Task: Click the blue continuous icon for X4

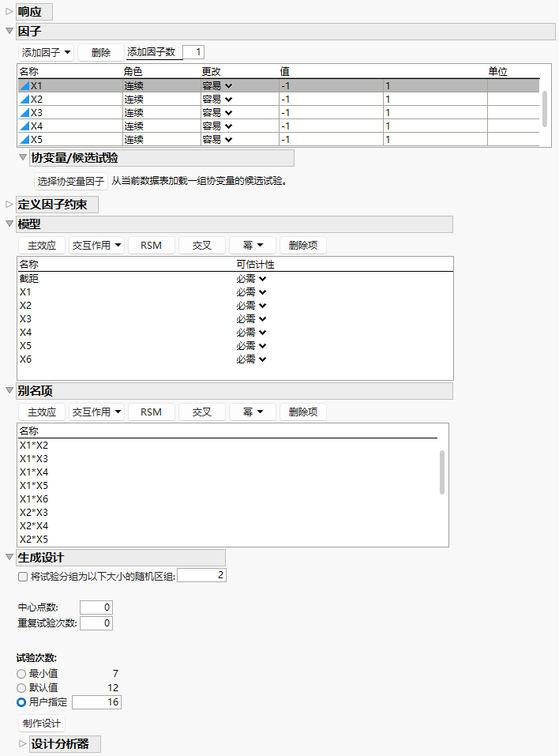Action: [24, 126]
